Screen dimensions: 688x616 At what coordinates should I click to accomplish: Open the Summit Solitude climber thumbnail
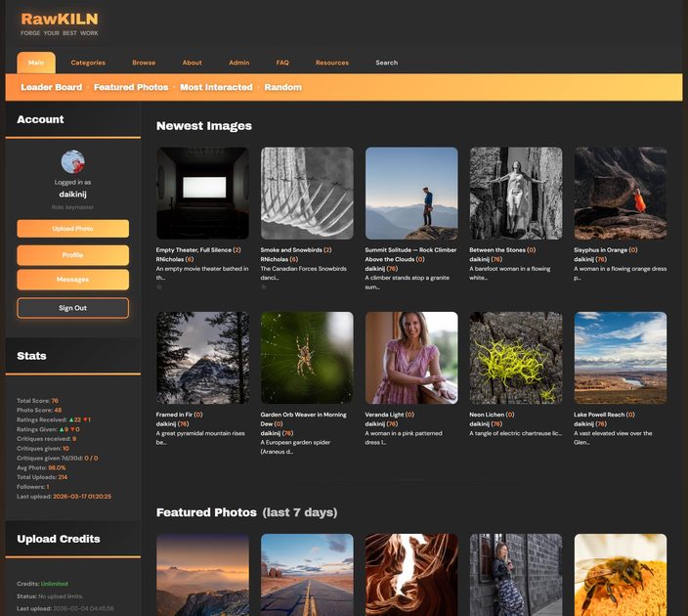click(411, 194)
